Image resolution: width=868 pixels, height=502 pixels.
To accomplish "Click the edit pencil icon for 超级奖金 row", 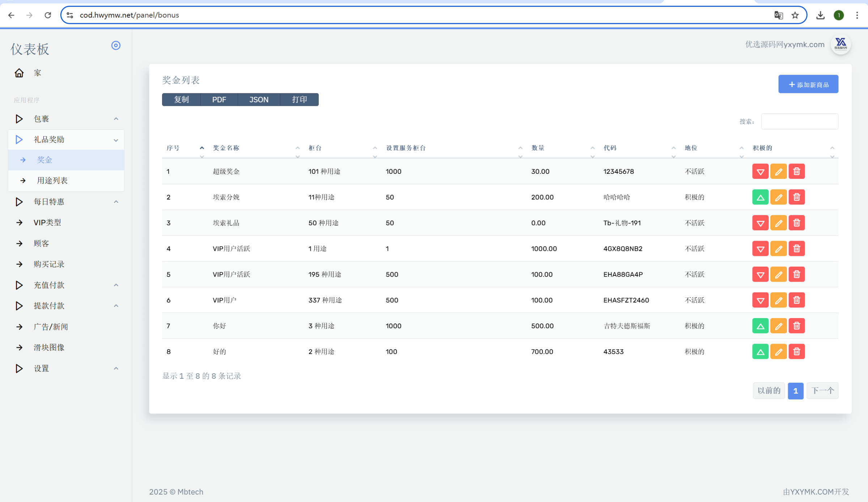I will (778, 171).
